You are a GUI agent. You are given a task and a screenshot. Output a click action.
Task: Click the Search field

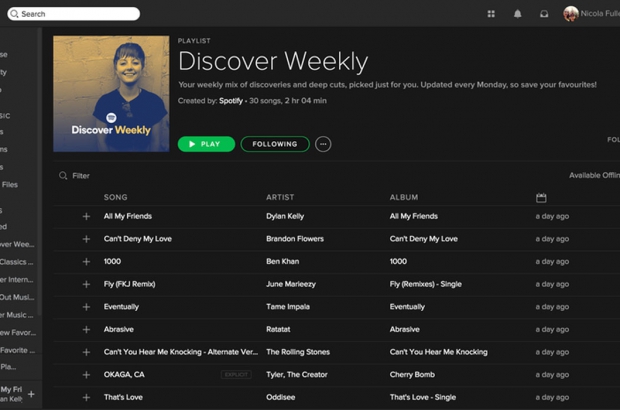(x=74, y=14)
